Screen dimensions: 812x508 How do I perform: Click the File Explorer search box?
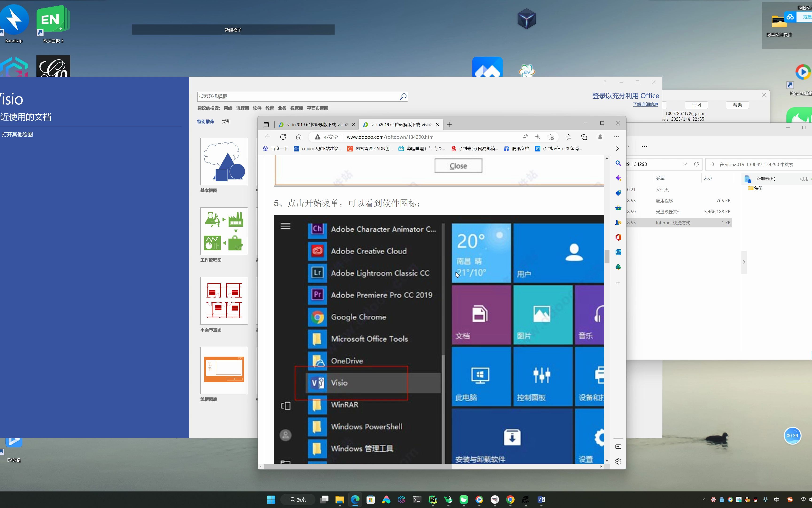coord(758,164)
